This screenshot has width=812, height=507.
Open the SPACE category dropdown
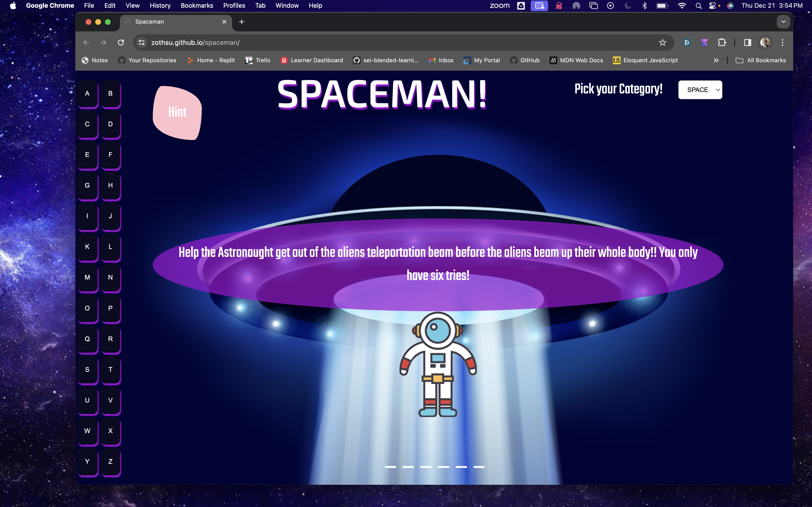click(x=700, y=90)
